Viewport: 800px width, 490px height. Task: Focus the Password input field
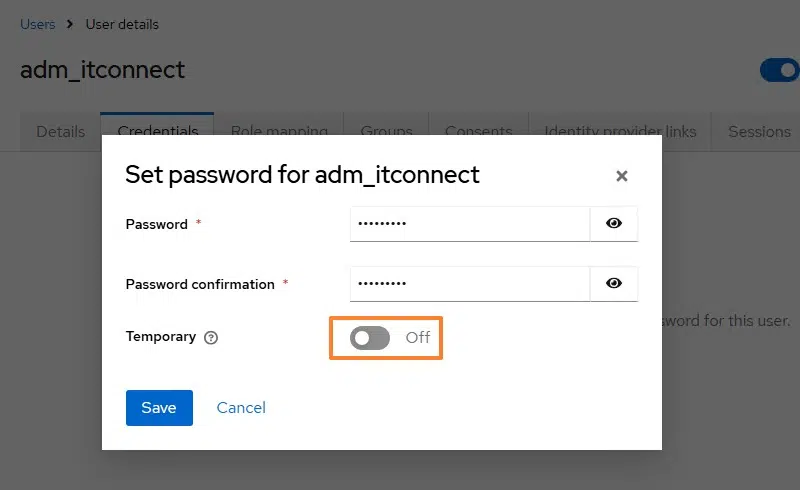point(469,224)
